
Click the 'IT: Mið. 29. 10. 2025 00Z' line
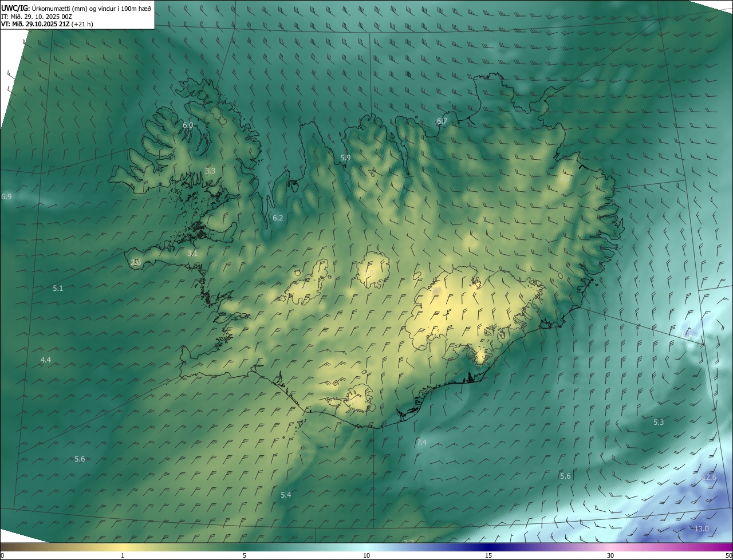coord(37,16)
